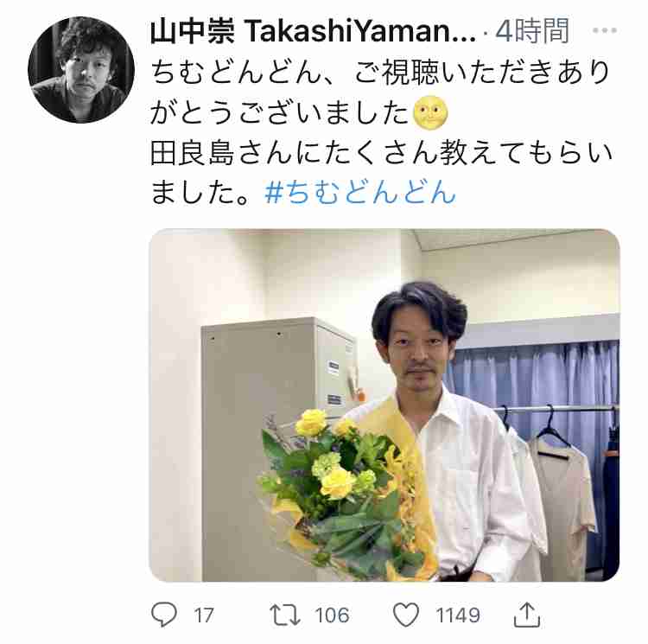Open the three-dot more options menu
The height and width of the screenshot is (644, 648).
click(x=605, y=30)
